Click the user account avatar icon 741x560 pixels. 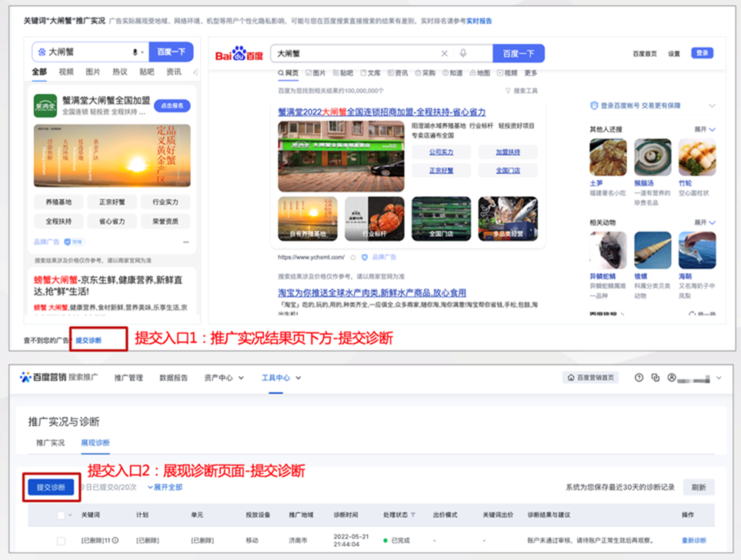pos(671,378)
